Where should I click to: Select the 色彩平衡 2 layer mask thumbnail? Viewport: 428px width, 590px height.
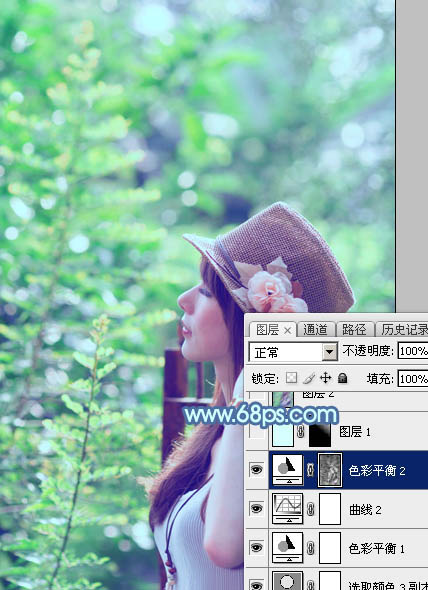330,470
